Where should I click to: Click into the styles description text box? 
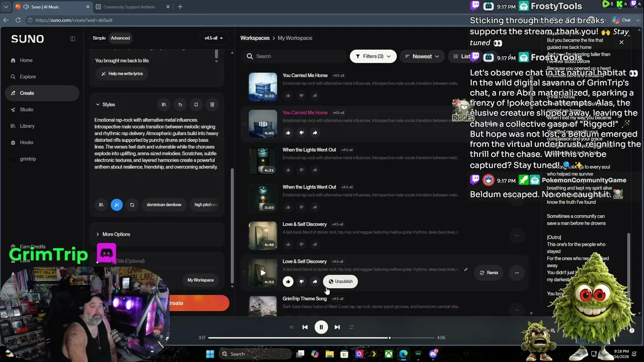coord(156,144)
